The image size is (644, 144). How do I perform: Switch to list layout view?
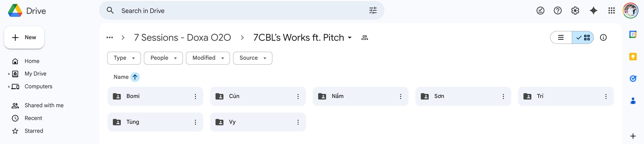click(561, 38)
